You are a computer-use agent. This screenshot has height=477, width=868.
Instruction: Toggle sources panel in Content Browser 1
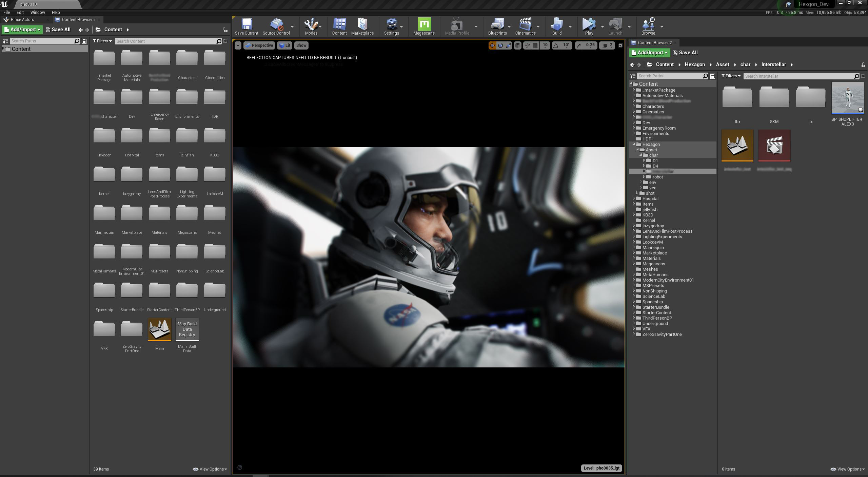pos(5,41)
